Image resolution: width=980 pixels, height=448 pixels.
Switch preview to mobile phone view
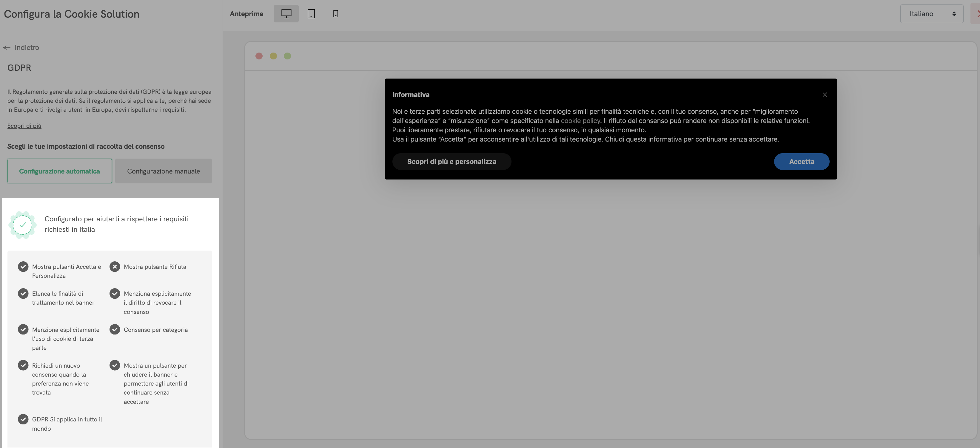[335, 14]
